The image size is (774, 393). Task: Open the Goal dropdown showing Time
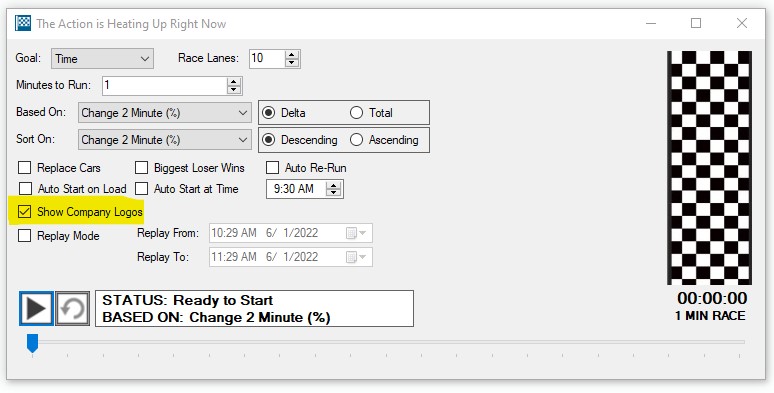click(x=102, y=59)
